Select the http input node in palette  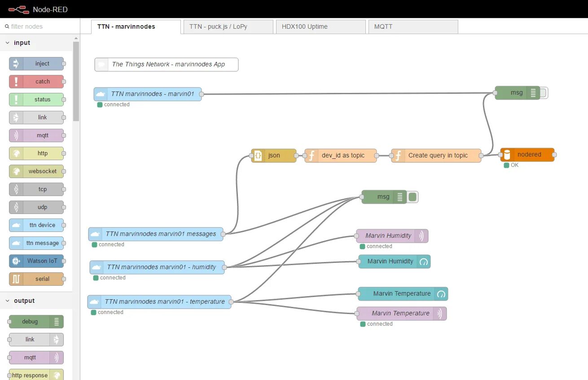(x=36, y=153)
